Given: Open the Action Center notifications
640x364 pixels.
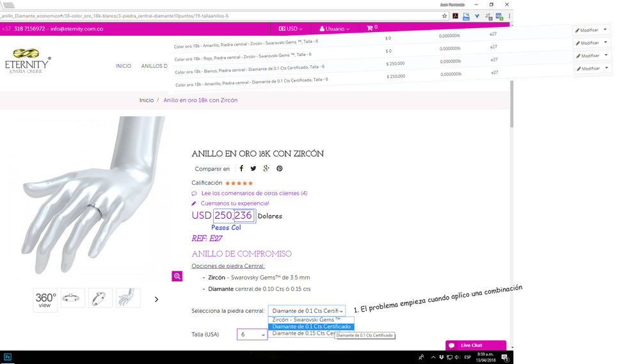Looking at the screenshot, I should [506, 358].
